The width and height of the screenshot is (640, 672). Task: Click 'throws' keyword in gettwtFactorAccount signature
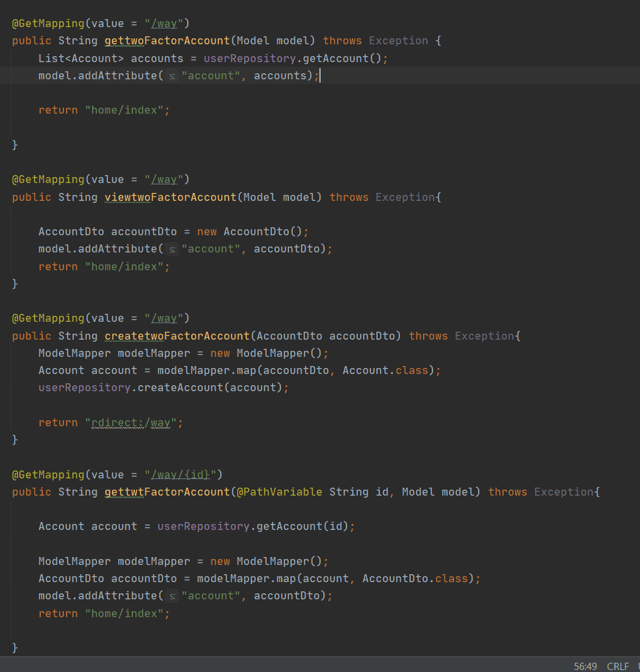508,492
